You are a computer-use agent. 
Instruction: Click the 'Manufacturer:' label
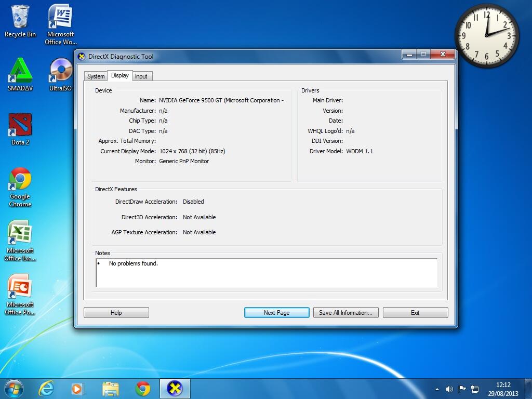138,111
